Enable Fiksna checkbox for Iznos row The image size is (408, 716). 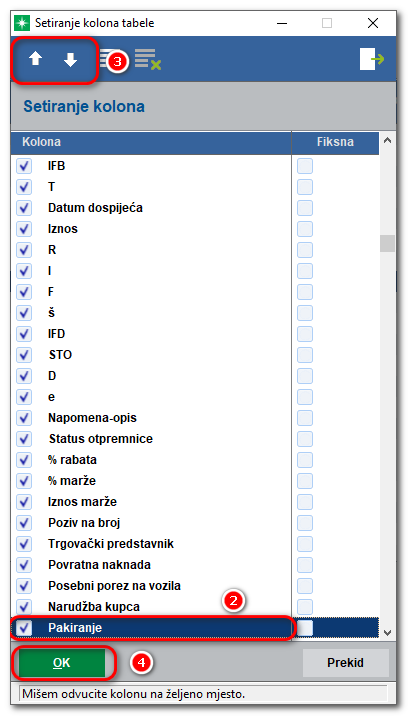305,229
